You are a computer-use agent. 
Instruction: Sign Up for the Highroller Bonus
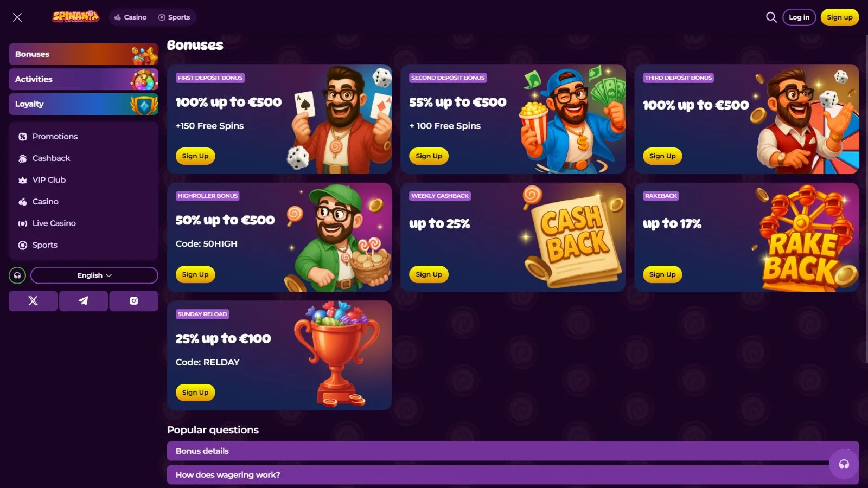[x=195, y=274]
